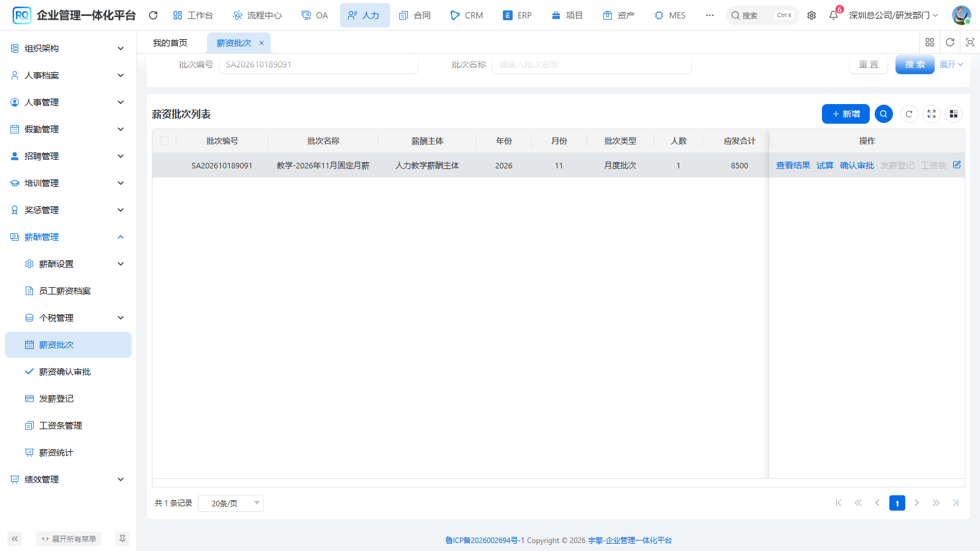980x551 pixels.
Task: Open the global search box with Ctrl K
Action: 763,15
